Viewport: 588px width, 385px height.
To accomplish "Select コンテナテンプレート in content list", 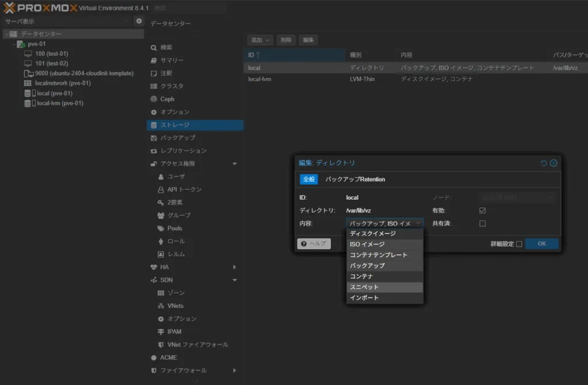I will point(385,255).
